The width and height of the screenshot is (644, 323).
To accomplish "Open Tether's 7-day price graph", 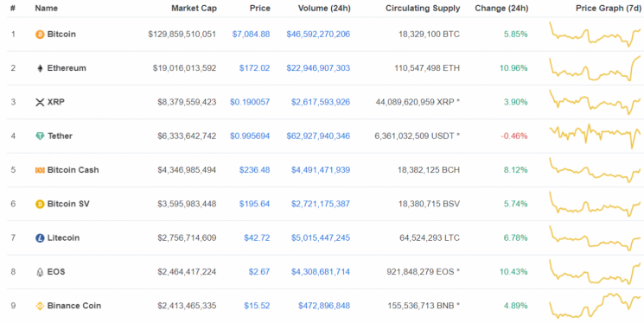I will tap(595, 136).
